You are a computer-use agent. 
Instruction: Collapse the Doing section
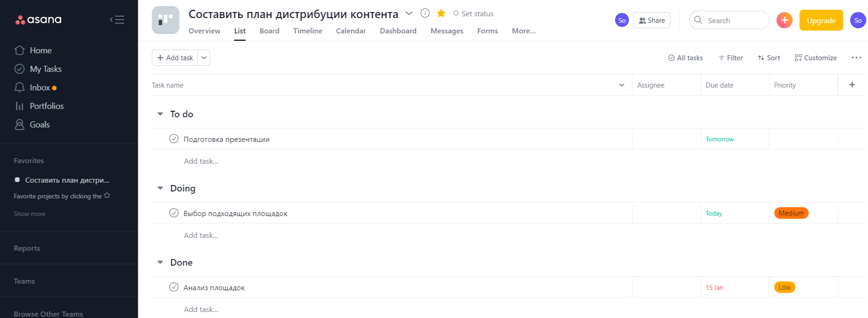[160, 188]
